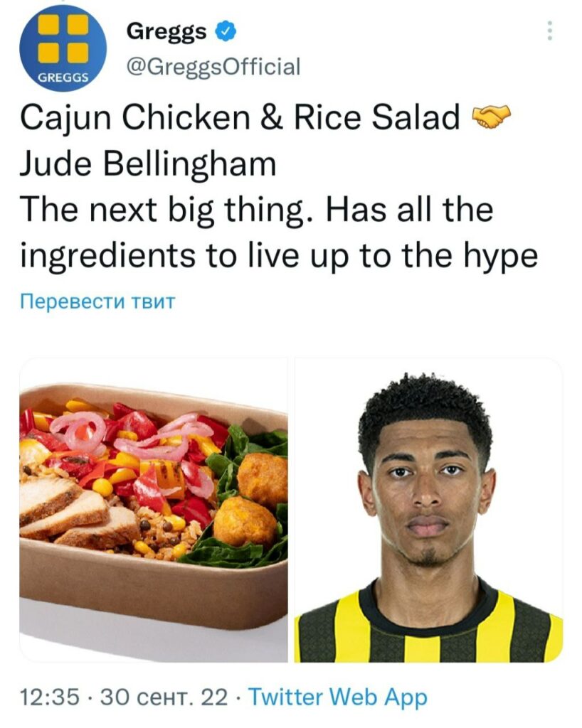Click the GREGGS wordmark inside the avatar
This screenshot has height=728, width=582.
pyautogui.click(x=63, y=77)
